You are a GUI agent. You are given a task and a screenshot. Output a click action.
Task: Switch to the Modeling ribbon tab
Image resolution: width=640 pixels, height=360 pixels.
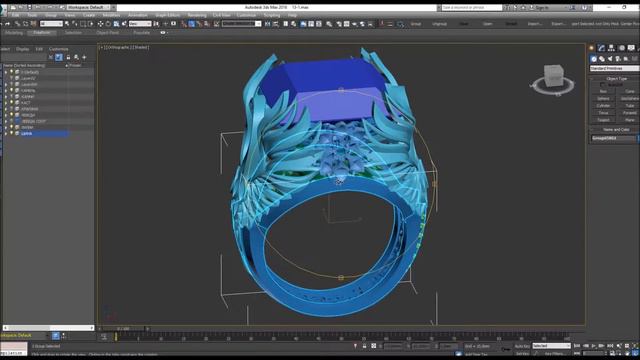click(x=14, y=33)
